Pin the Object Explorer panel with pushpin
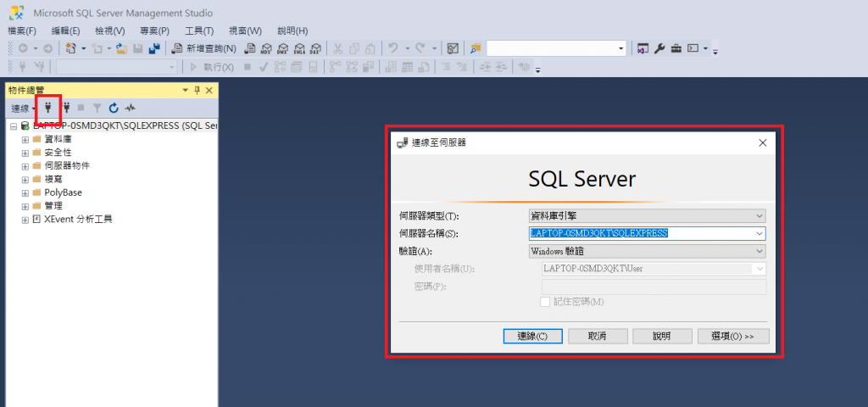This screenshot has height=407, width=868. pyautogui.click(x=197, y=90)
